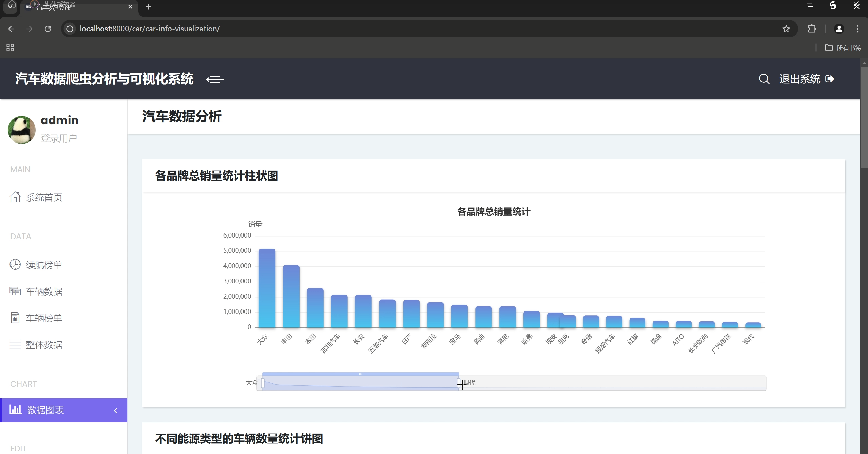The width and height of the screenshot is (868, 454).
Task: Click the right handle of the chart zoom slider
Action: pos(459,383)
